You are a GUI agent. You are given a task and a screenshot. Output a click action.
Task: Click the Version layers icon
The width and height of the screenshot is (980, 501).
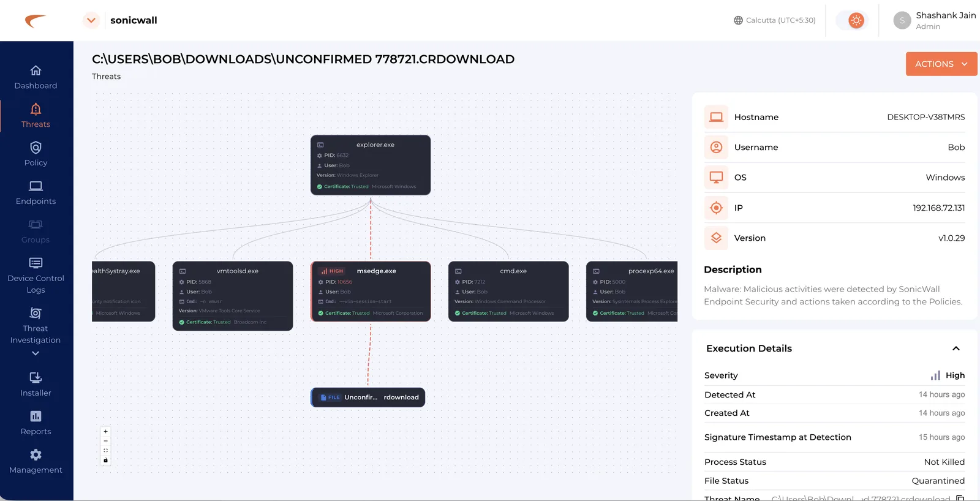coord(716,238)
